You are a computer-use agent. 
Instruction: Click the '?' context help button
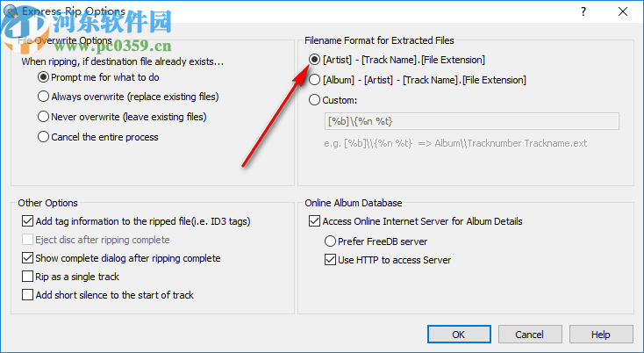tap(581, 11)
